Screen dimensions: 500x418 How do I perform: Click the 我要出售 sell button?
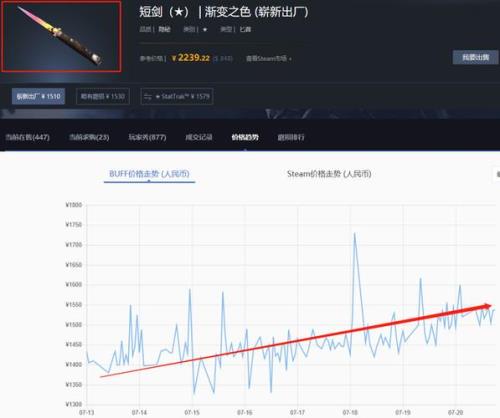475,57
